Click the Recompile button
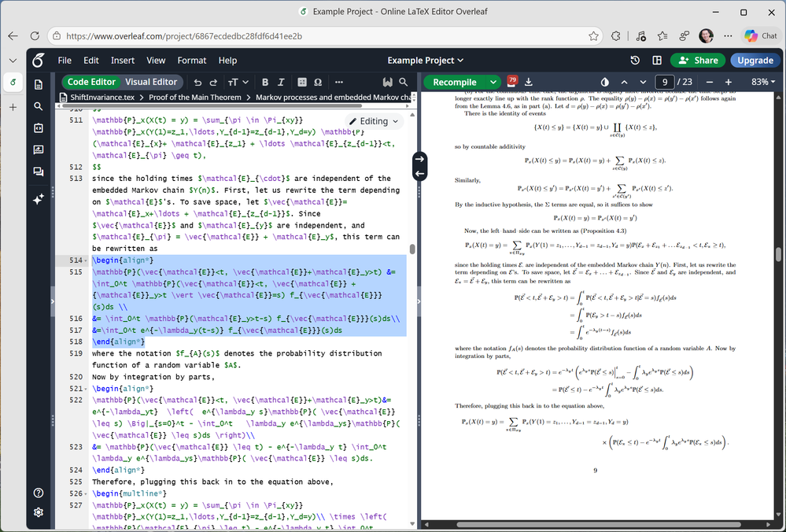Image resolution: width=786 pixels, height=532 pixels. (x=455, y=82)
